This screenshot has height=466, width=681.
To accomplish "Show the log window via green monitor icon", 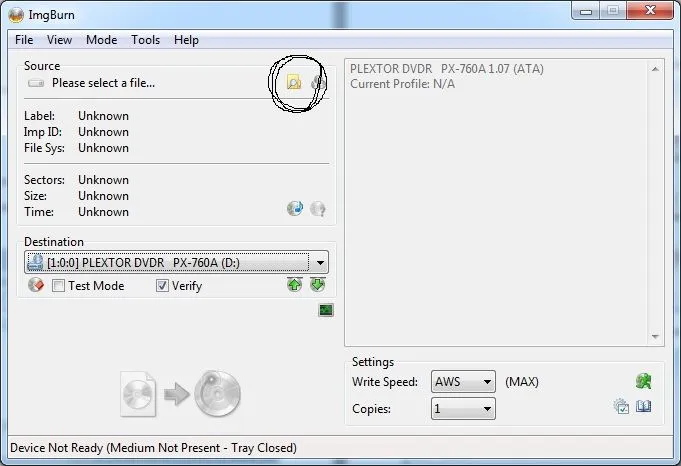I will tap(326, 310).
